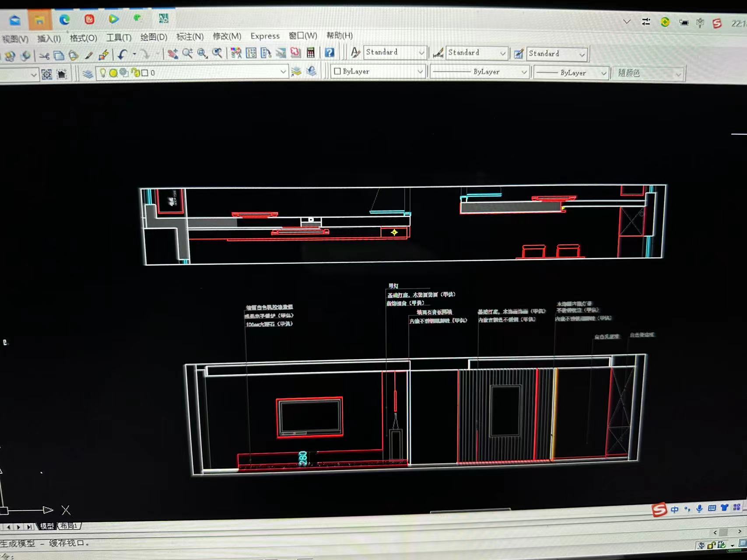Activate the Pan realtime hand tool
747x560 pixels.
[x=172, y=53]
